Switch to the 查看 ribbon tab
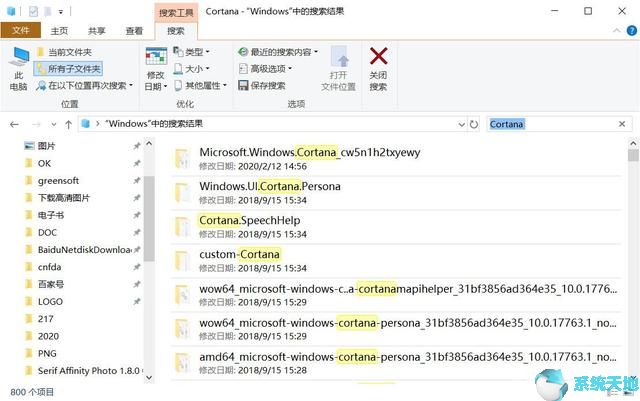The width and height of the screenshot is (640, 401). 134,31
